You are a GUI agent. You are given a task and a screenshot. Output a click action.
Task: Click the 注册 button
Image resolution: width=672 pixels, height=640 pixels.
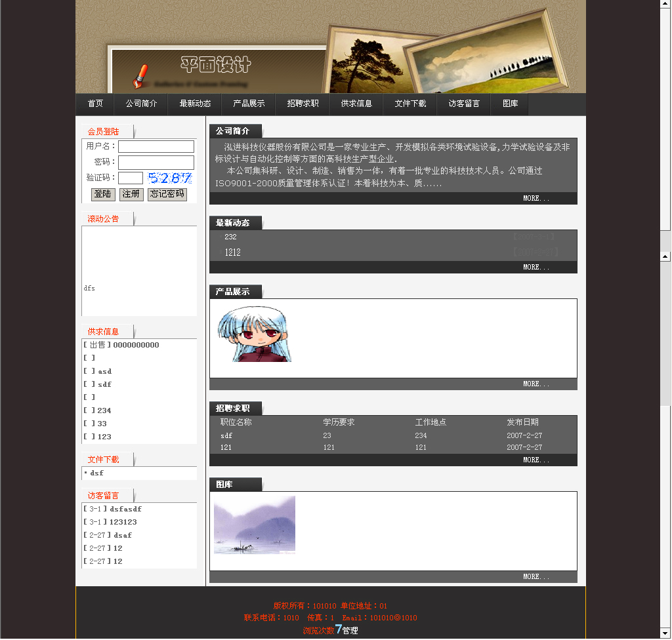131,194
